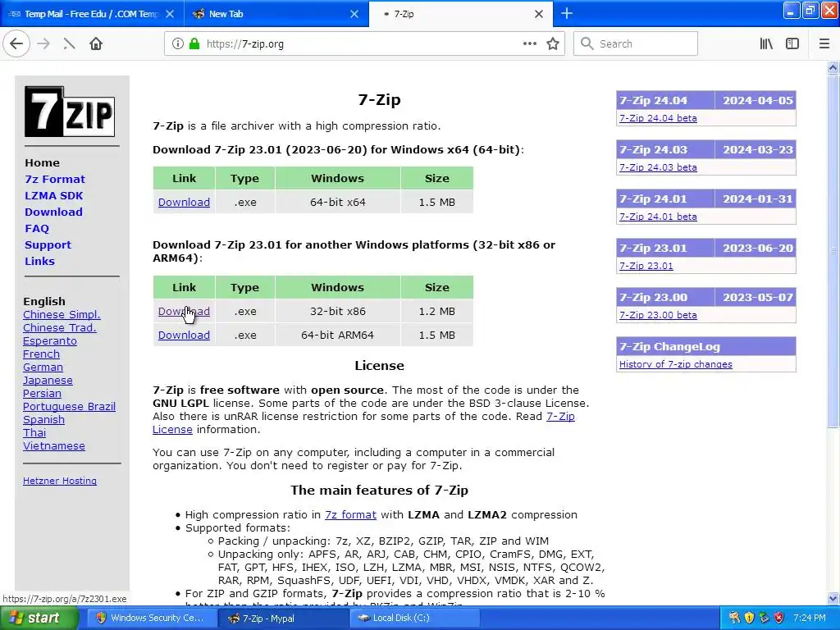This screenshot has width=840, height=630.
Task: Open the Home navigation item
Action: [43, 163]
